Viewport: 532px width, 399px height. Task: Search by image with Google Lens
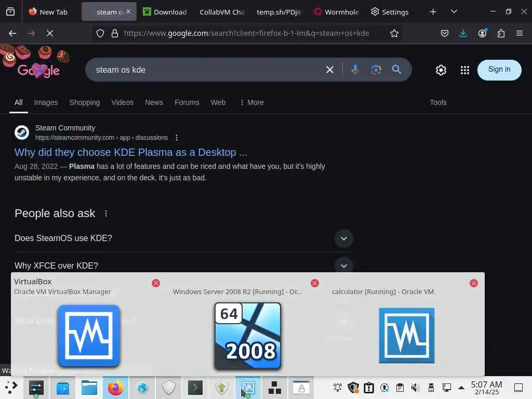click(376, 70)
